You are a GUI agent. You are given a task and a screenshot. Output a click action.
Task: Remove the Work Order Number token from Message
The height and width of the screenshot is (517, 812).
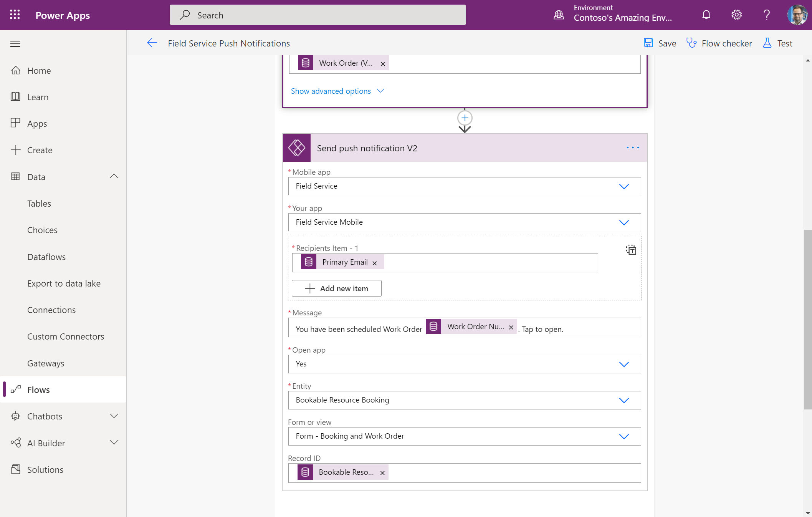[511, 328]
